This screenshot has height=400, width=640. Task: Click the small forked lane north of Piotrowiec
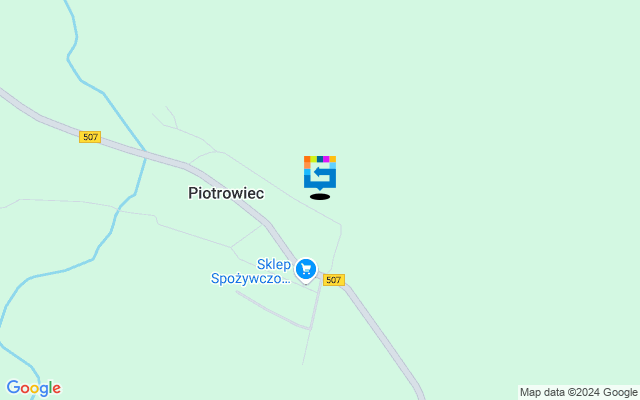[171, 119]
